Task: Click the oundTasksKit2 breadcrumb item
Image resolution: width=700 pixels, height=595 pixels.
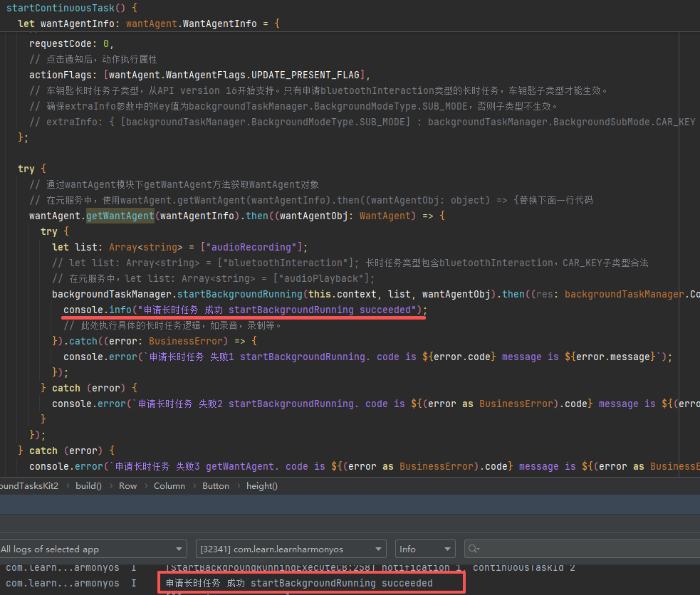Action: click(29, 485)
